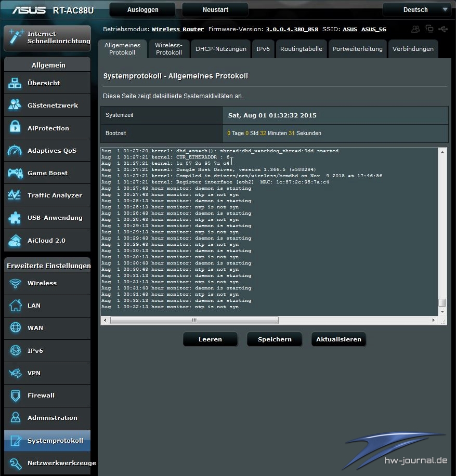Click the log vertical scrollbar thumb
Screen dimensions: 456x476
coord(442,302)
